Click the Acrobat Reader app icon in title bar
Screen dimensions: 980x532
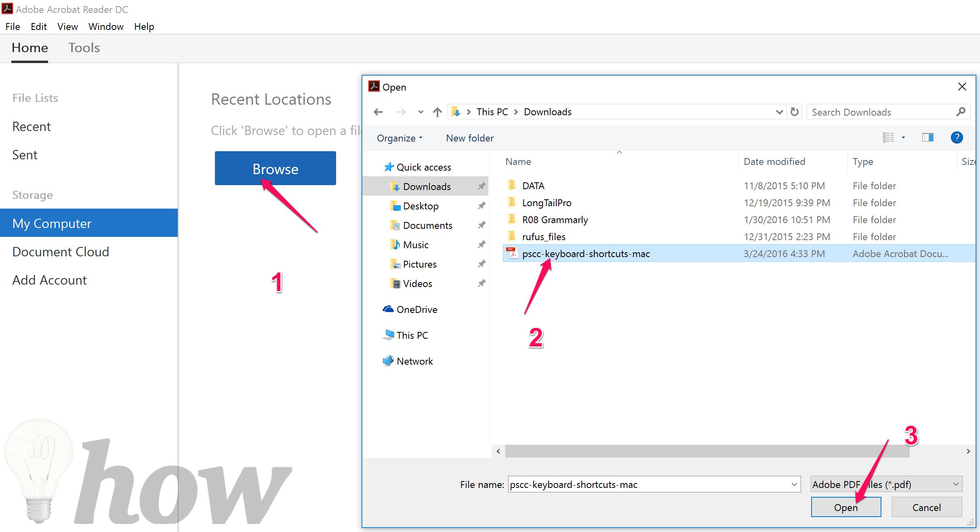click(7, 8)
